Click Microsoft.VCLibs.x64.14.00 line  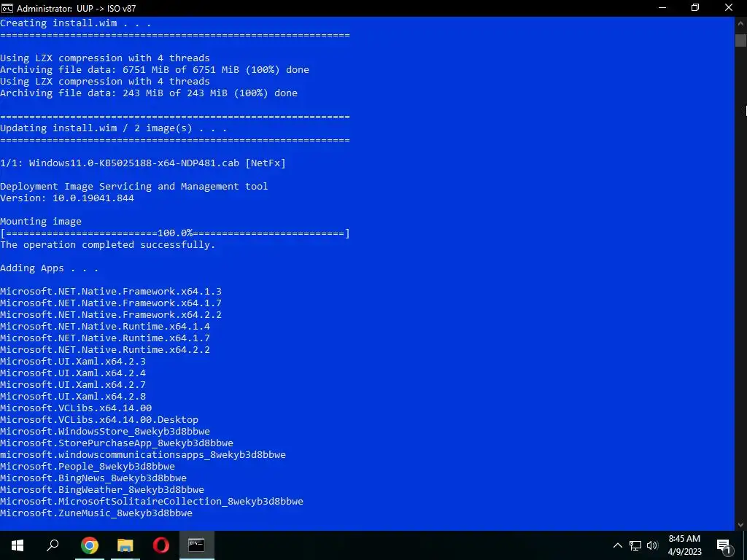tap(76, 408)
